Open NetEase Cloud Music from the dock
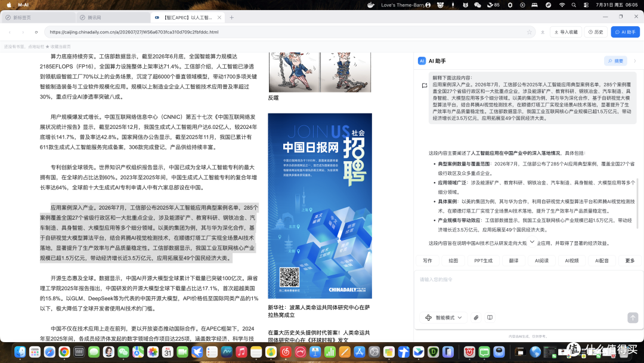This screenshot has height=363, width=644. pos(286,352)
